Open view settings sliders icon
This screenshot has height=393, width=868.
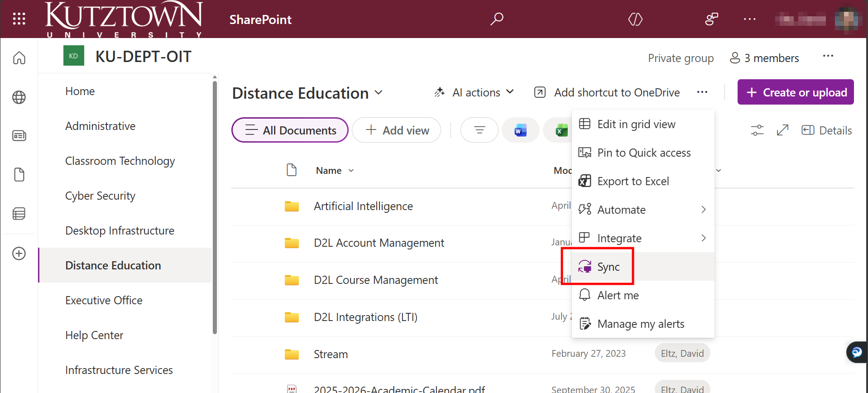point(757,130)
